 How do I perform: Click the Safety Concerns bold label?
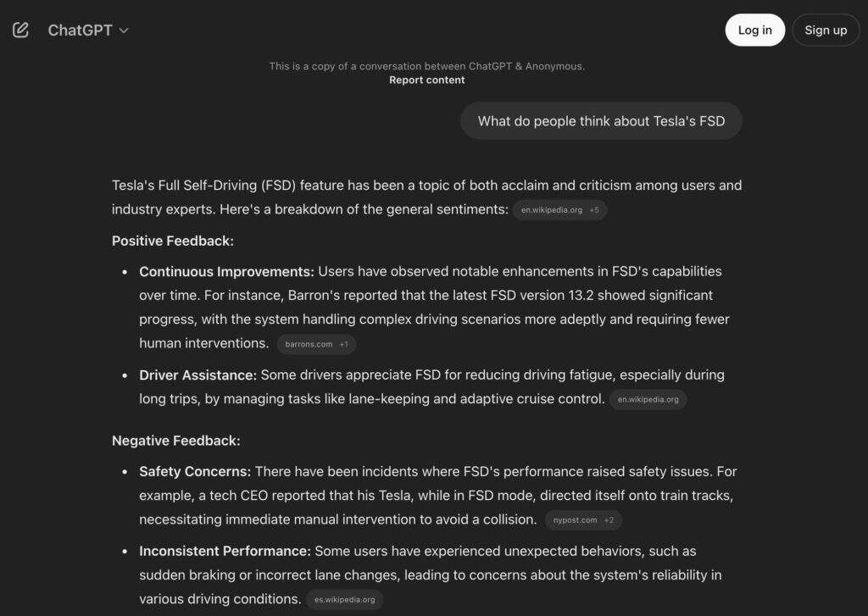(x=195, y=471)
